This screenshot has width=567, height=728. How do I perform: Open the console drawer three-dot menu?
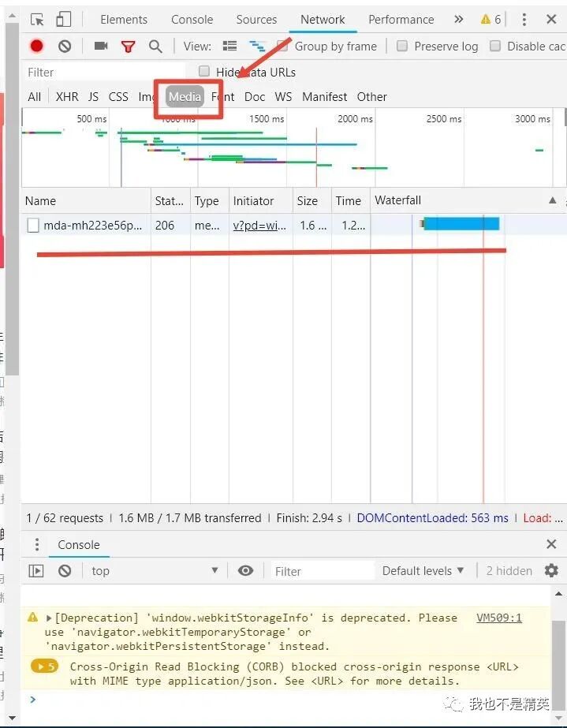[x=37, y=544]
